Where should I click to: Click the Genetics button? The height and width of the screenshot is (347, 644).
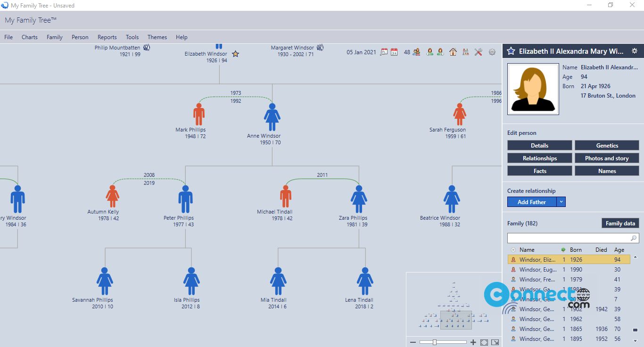(x=607, y=145)
